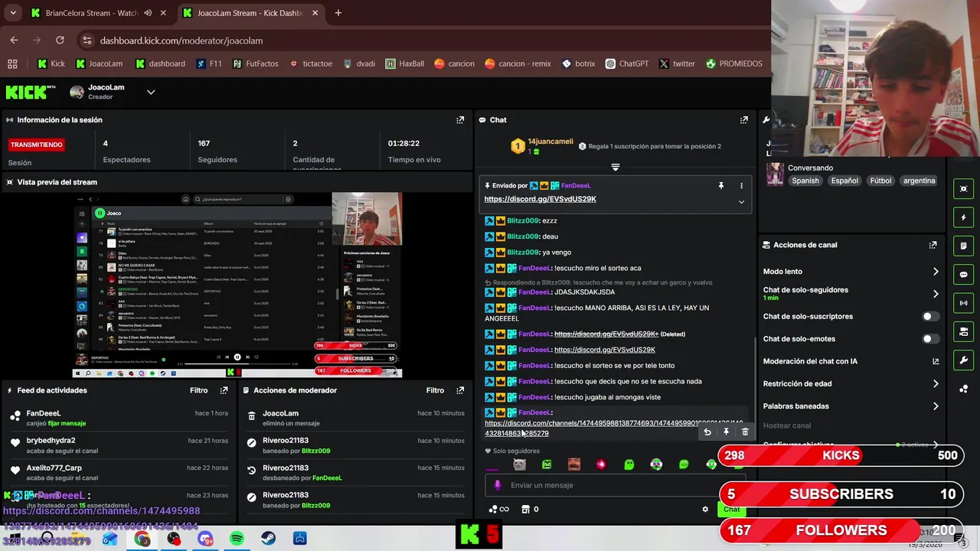980x551 pixels.
Task: Open the dashboard bookmark
Action: [x=161, y=64]
